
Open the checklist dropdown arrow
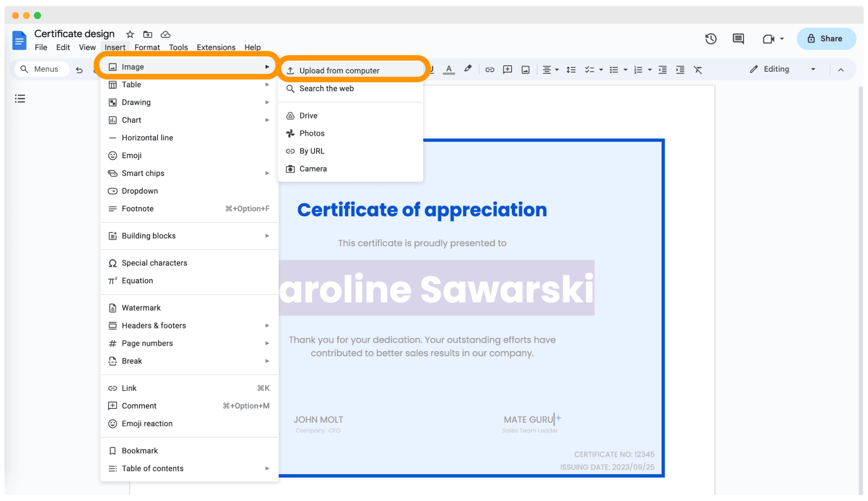pos(601,70)
